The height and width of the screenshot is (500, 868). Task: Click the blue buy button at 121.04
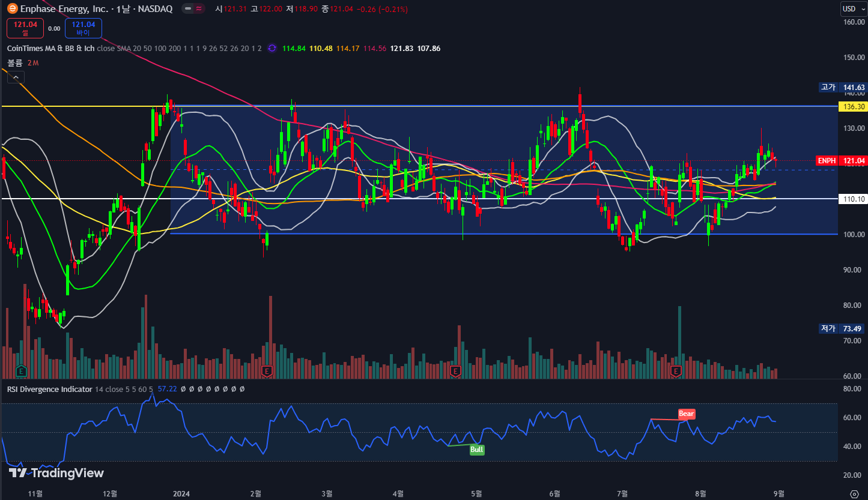[x=83, y=28]
